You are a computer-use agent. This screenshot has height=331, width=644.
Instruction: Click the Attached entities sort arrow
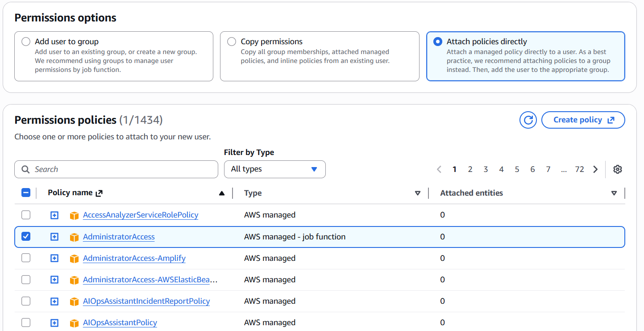coord(614,193)
